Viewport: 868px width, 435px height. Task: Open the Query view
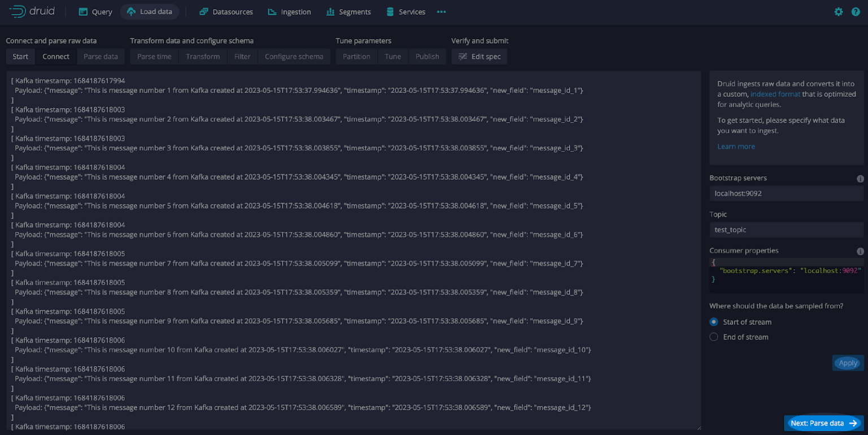95,11
